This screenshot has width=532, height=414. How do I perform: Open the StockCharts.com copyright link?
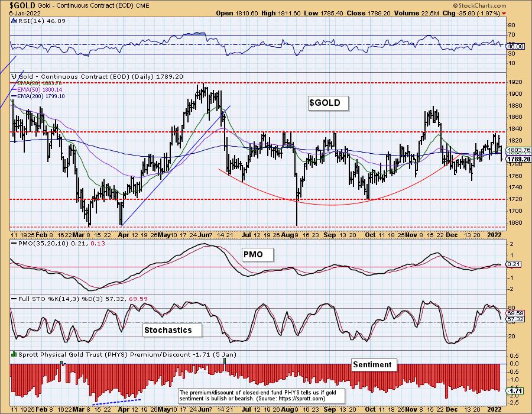[479, 5]
